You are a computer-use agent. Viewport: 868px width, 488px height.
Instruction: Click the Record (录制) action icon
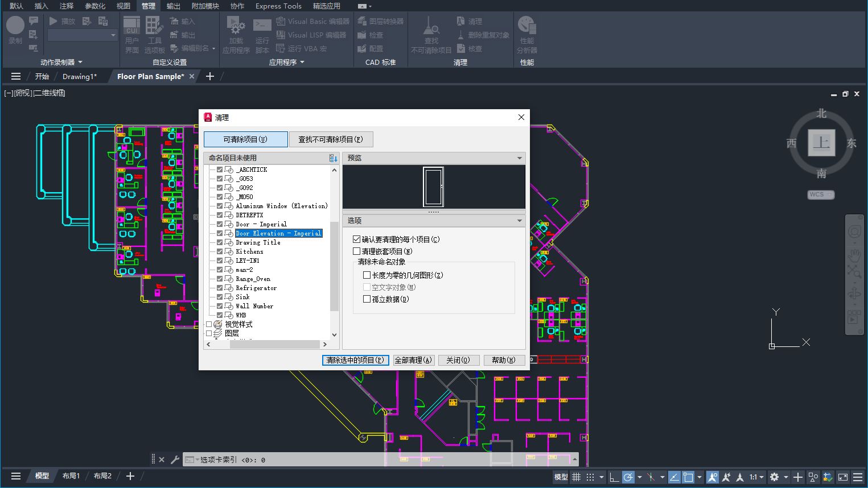pyautogui.click(x=15, y=26)
